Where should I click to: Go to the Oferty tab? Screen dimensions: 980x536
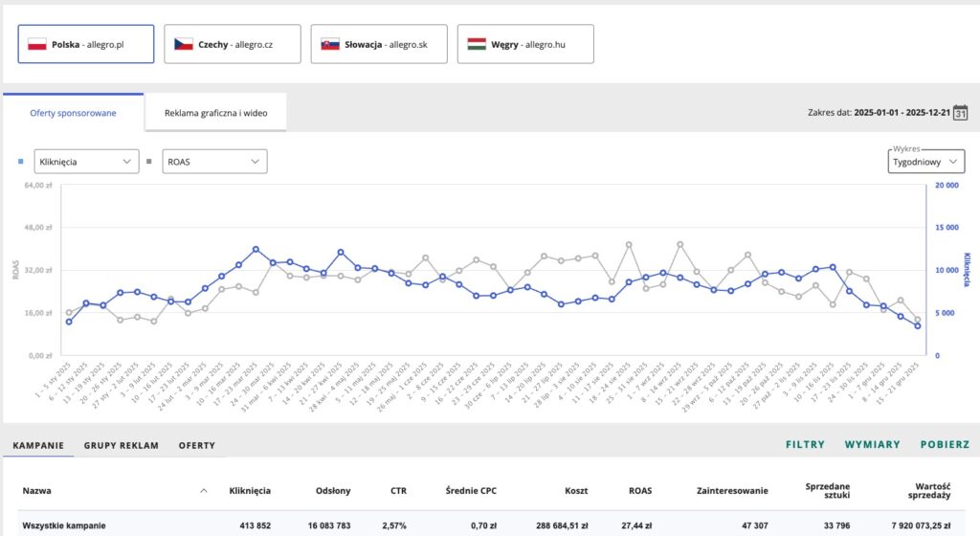[x=196, y=445]
